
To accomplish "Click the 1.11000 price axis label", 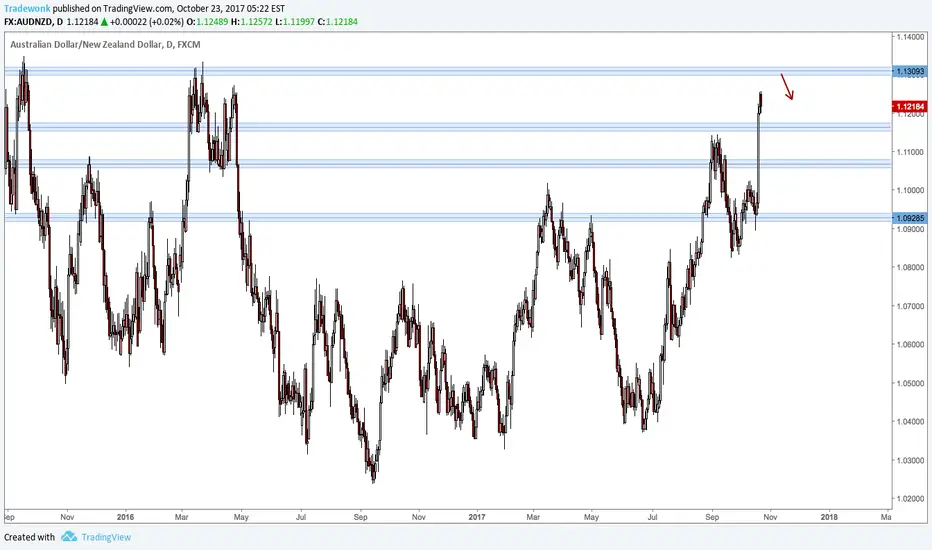I will coord(911,152).
